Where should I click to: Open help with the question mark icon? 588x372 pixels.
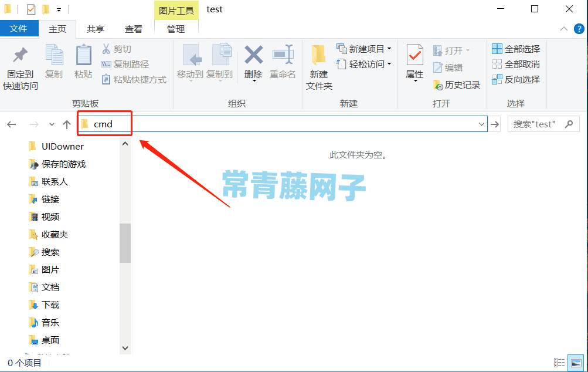(579, 29)
